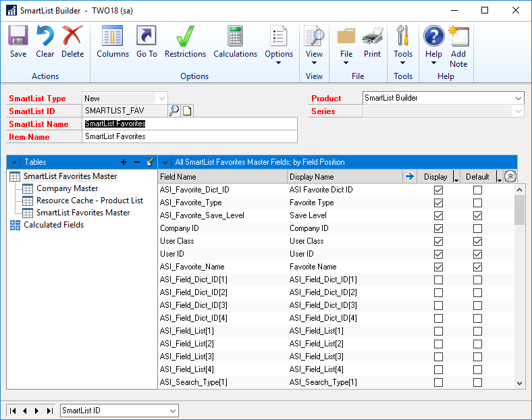Open the Display column dropdown arrow
The width and height of the screenshot is (532, 420).
pyautogui.click(x=456, y=177)
